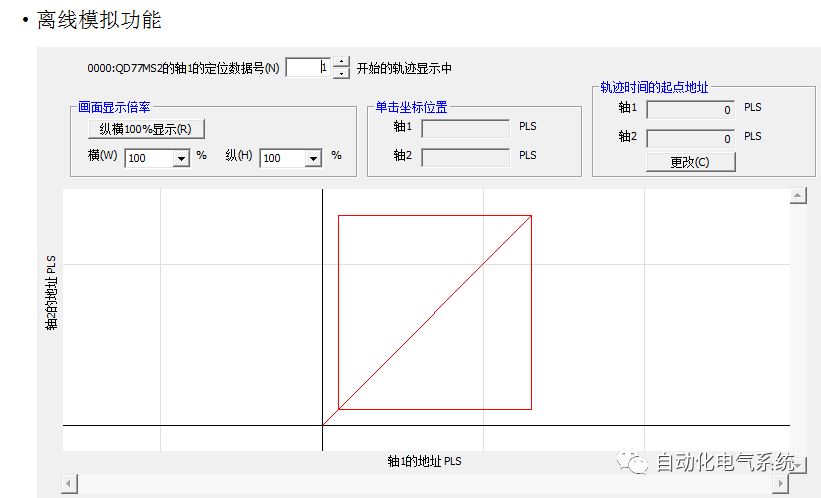The height and width of the screenshot is (498, 821).
Task: Click 轴2 field under 单击坐标位置
Action: point(465,156)
